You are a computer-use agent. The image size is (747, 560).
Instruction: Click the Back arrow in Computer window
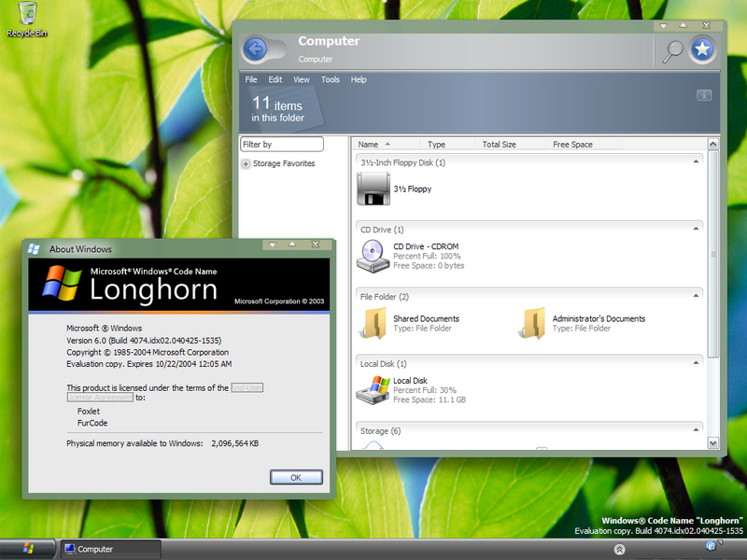click(x=255, y=49)
